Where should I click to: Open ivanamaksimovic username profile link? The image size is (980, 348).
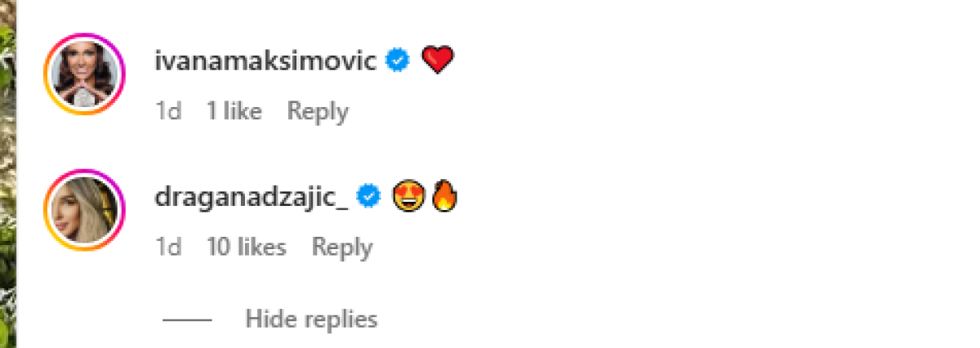265,60
